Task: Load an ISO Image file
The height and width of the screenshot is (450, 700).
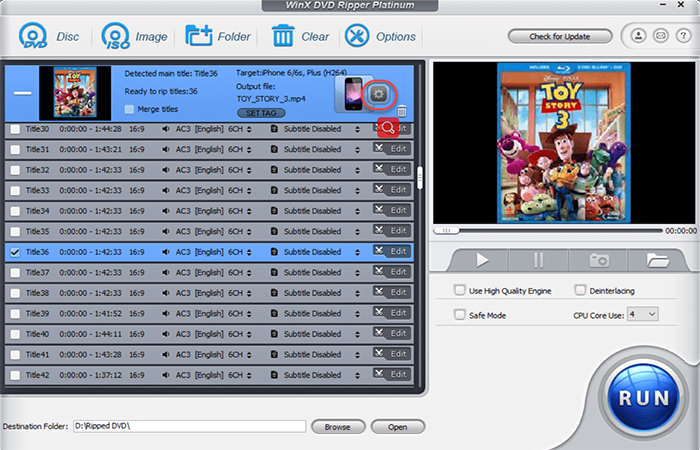Action: 134,36
